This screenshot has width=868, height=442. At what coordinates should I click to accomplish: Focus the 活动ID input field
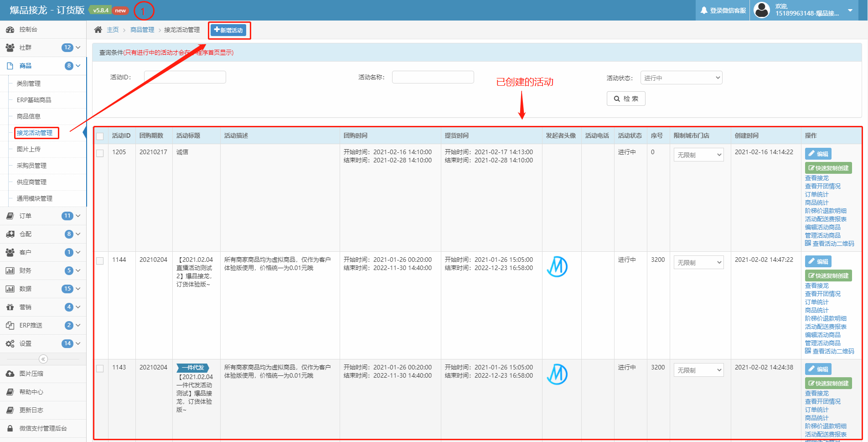(185, 77)
